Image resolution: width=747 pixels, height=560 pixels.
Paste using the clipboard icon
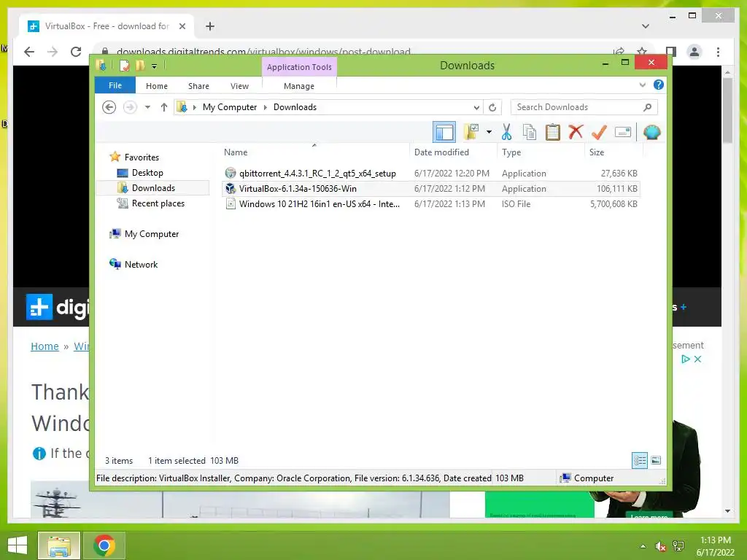click(553, 132)
